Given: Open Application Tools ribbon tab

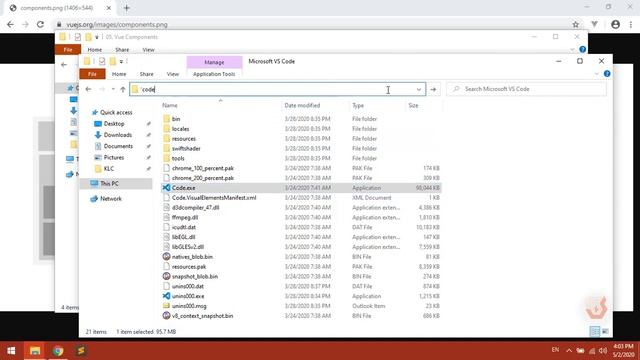Looking at the screenshot, I should (214, 74).
